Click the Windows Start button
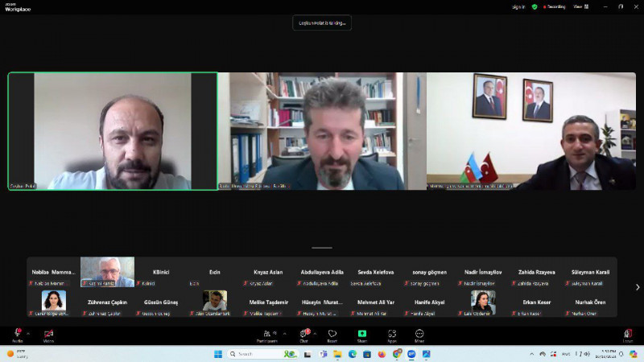This screenshot has width=644, height=362. pyautogui.click(x=217, y=354)
